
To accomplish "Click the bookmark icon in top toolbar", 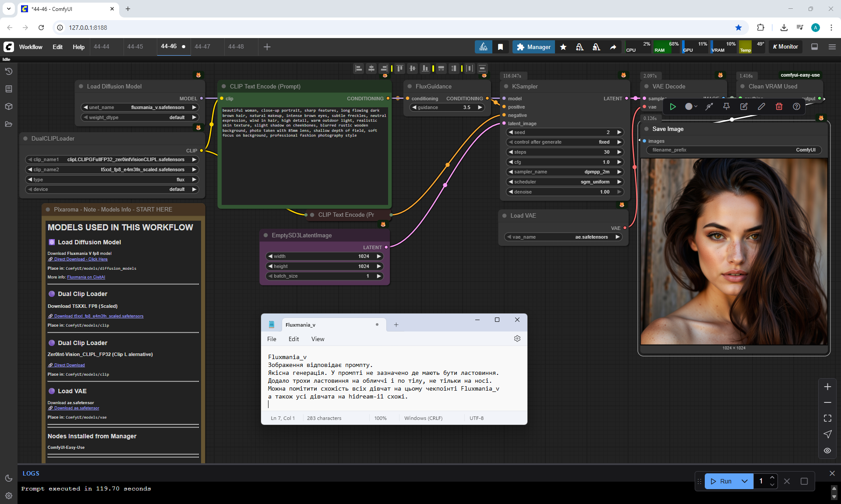I will [500, 47].
